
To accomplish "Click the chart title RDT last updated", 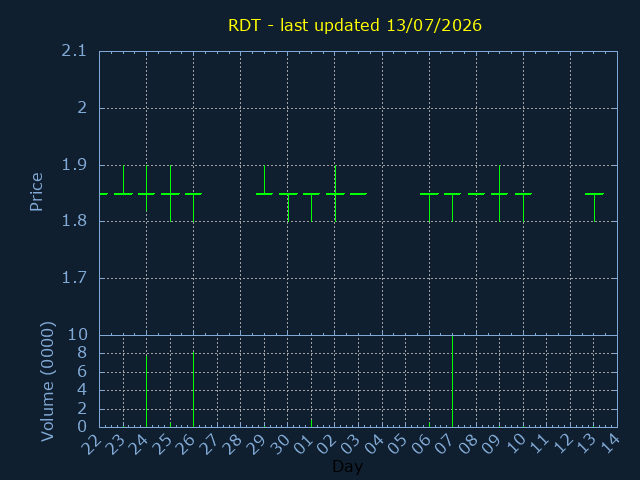I will [x=355, y=25].
